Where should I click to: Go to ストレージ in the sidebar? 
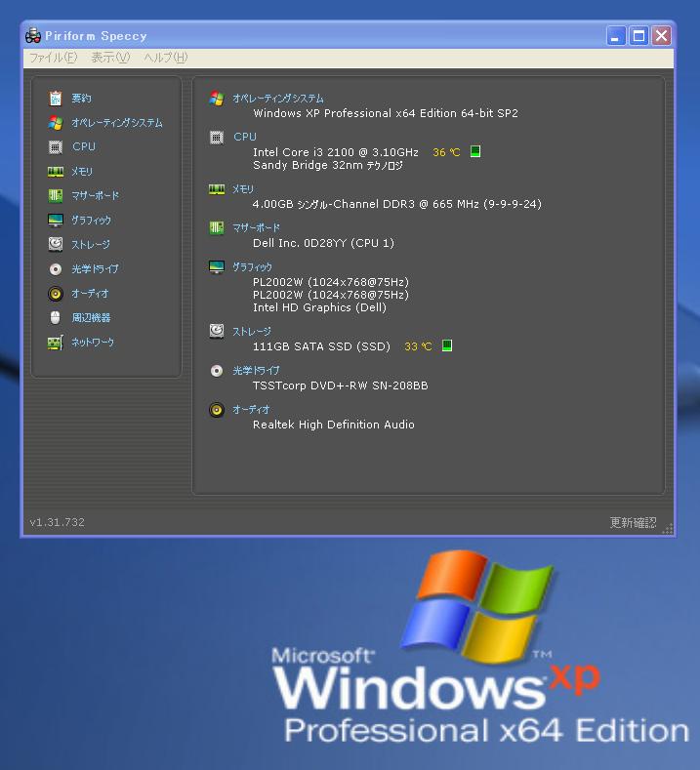coord(91,244)
